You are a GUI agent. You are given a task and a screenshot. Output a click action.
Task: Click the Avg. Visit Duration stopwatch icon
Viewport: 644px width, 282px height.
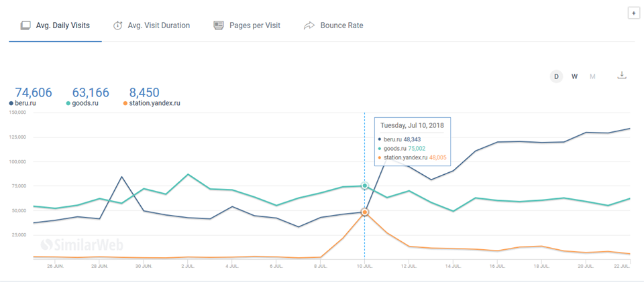pyautogui.click(x=117, y=25)
